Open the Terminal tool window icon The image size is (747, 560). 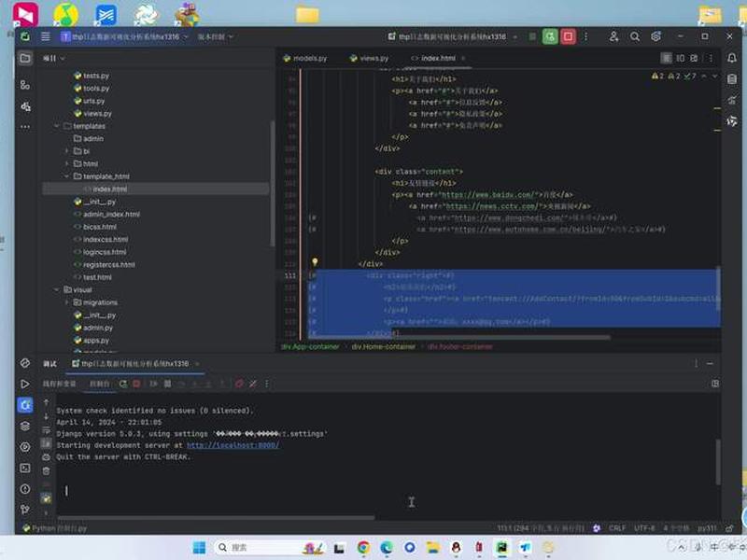(25, 469)
